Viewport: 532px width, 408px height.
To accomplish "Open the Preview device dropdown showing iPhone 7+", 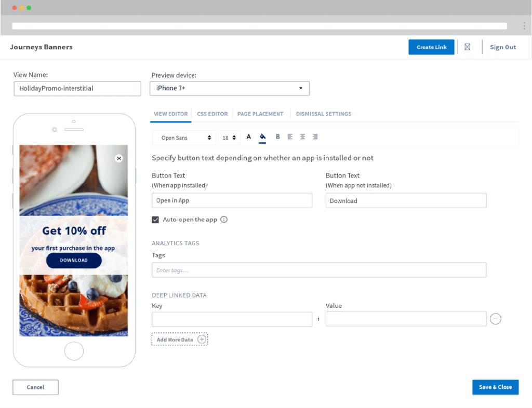I will (229, 88).
